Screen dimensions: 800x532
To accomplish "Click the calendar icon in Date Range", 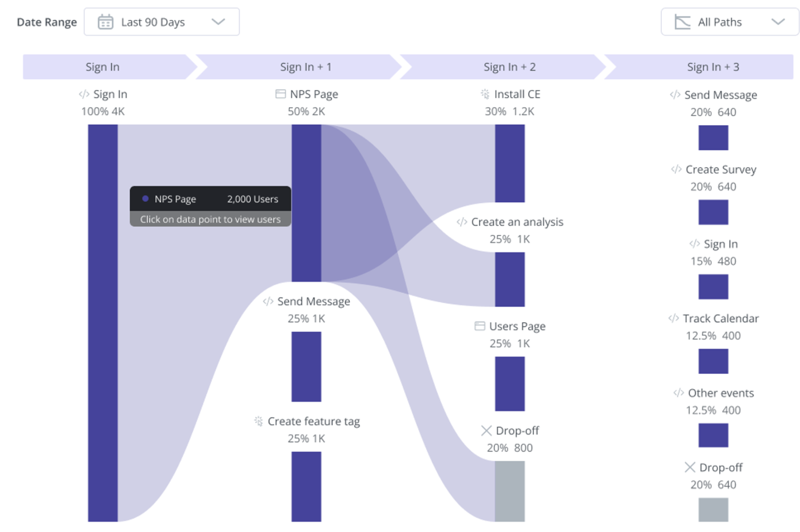I will pyautogui.click(x=105, y=22).
